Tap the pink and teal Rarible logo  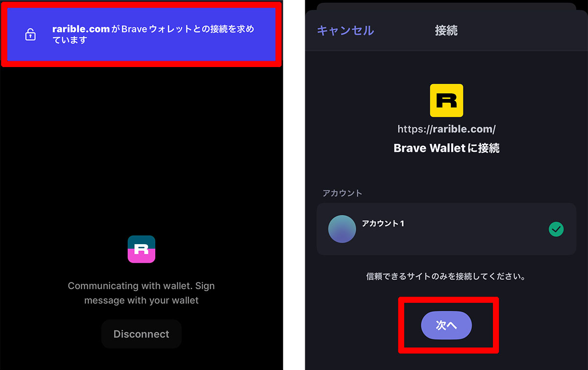click(142, 249)
